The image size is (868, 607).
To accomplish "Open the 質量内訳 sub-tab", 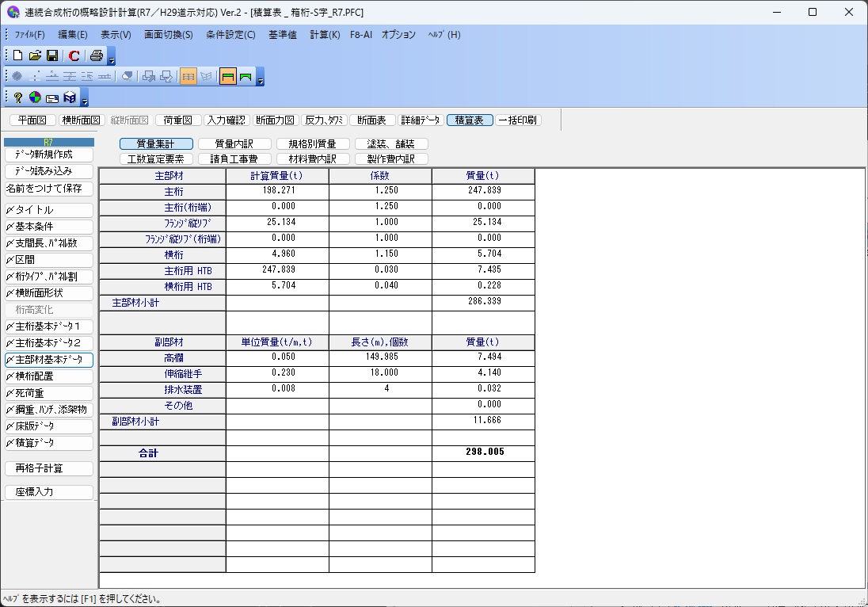I will coord(234,144).
